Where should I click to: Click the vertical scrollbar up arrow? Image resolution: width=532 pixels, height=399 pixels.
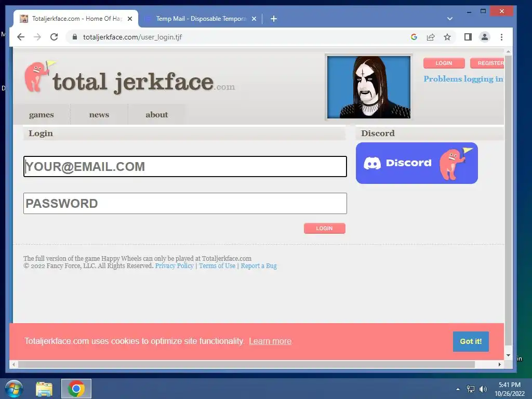coord(508,51)
